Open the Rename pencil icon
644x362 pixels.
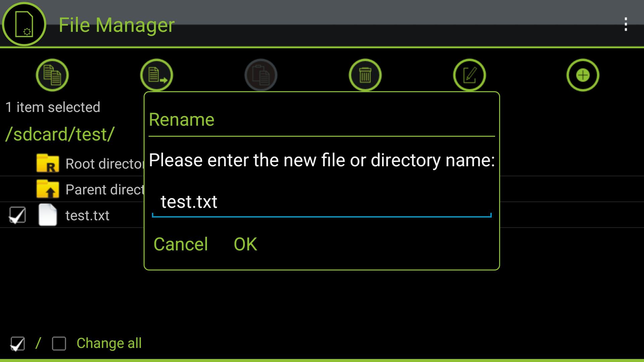(x=470, y=75)
